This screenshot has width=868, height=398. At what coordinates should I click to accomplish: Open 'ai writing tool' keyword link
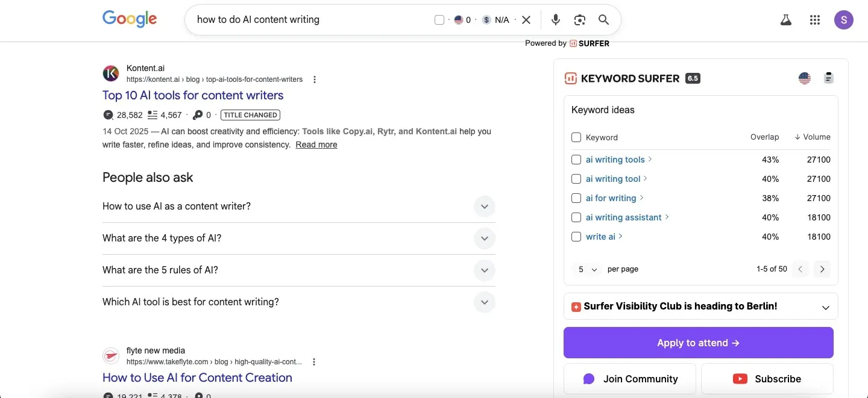coord(613,179)
